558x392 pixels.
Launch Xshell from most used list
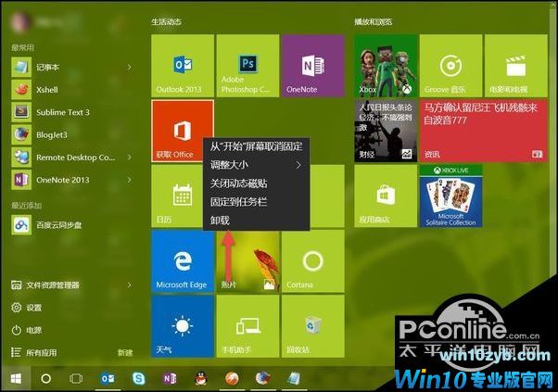(73, 90)
